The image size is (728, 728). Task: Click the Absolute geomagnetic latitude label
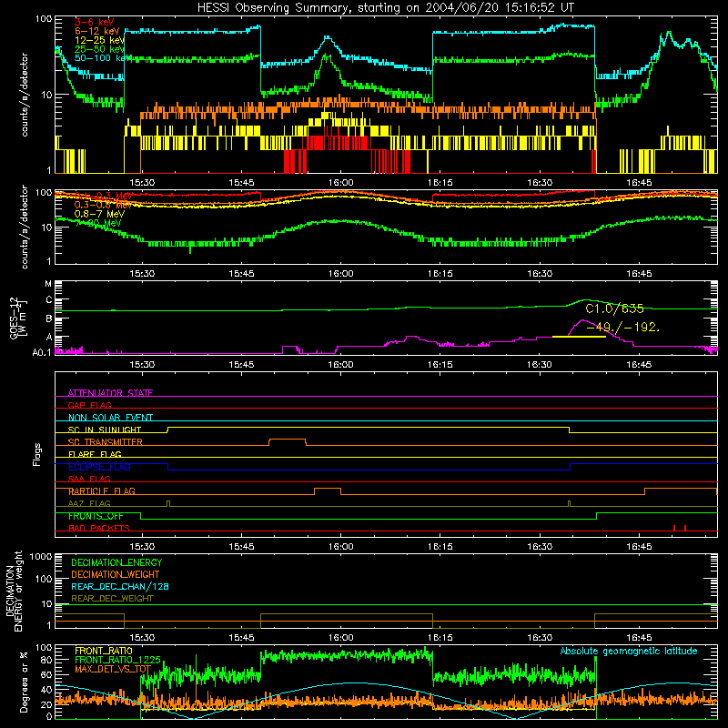tap(629, 652)
